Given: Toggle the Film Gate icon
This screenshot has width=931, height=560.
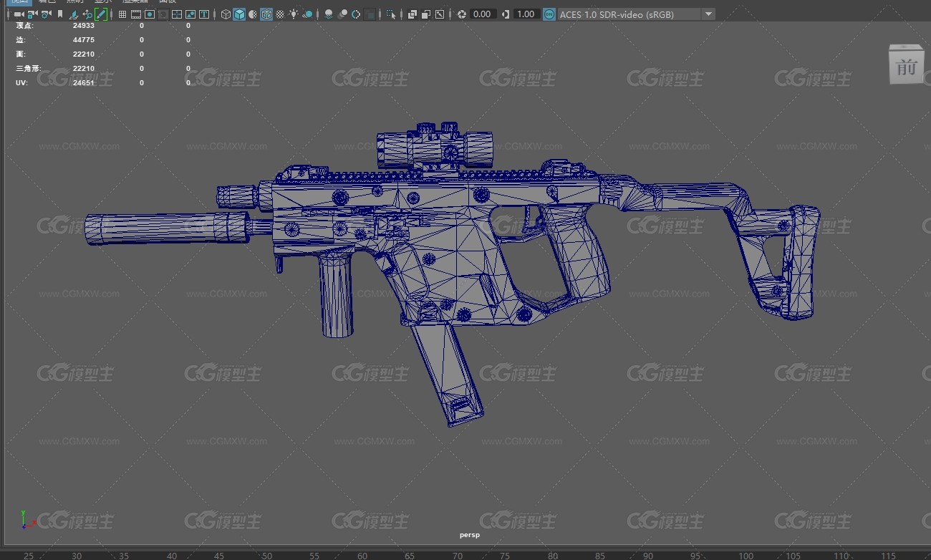Looking at the screenshot, I should (x=136, y=14).
